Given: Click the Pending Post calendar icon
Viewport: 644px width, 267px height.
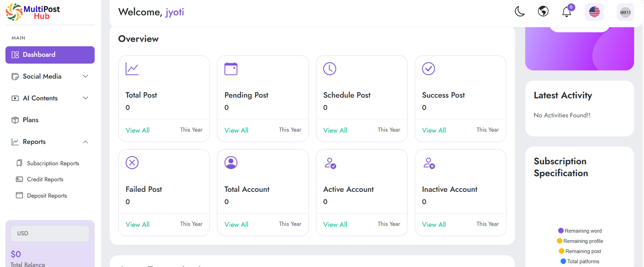Looking at the screenshot, I should coord(231,69).
